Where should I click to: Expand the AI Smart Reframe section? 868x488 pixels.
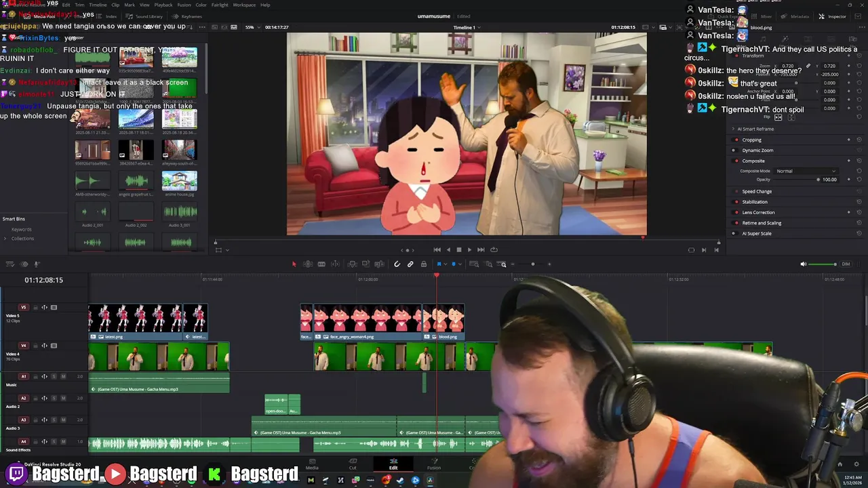click(x=733, y=129)
